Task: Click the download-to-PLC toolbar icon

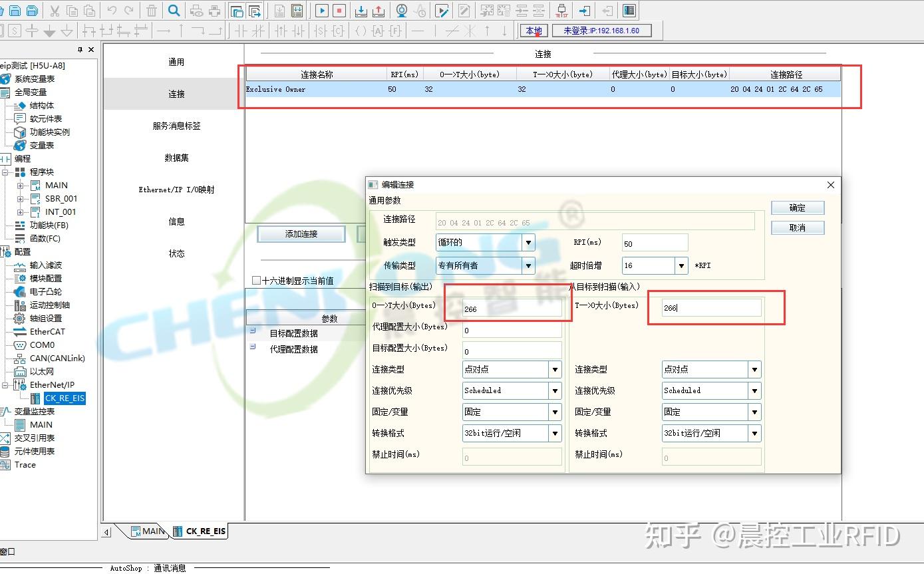Action: (361, 11)
